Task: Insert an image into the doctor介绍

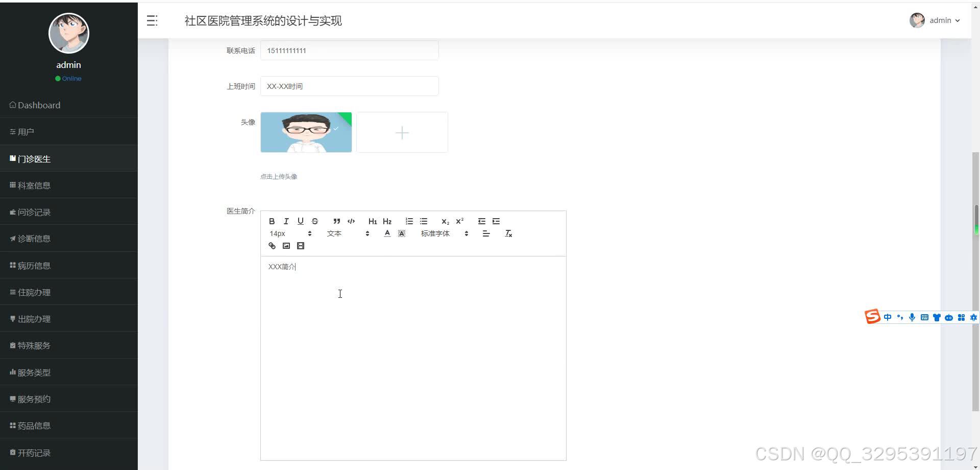Action: (x=286, y=246)
